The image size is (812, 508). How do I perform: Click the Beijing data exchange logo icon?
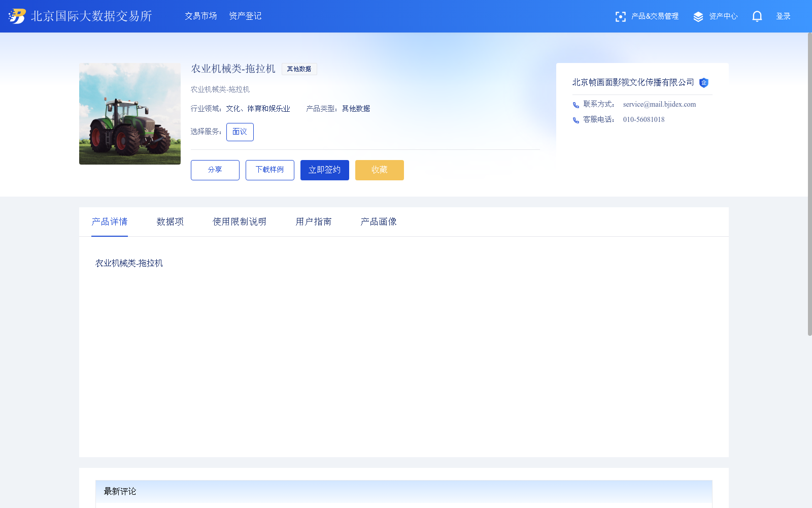tap(17, 16)
